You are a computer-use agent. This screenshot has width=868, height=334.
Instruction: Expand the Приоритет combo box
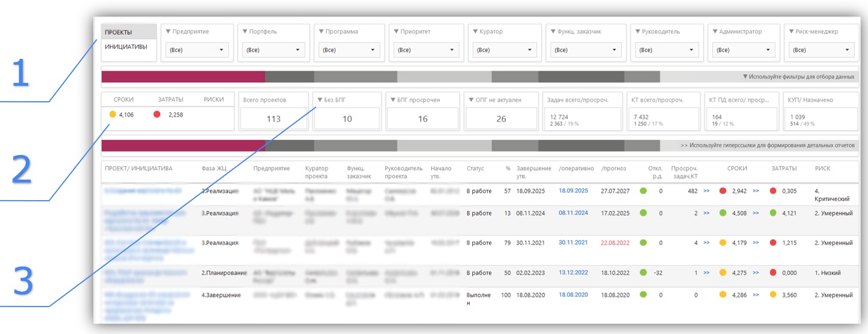click(x=426, y=50)
